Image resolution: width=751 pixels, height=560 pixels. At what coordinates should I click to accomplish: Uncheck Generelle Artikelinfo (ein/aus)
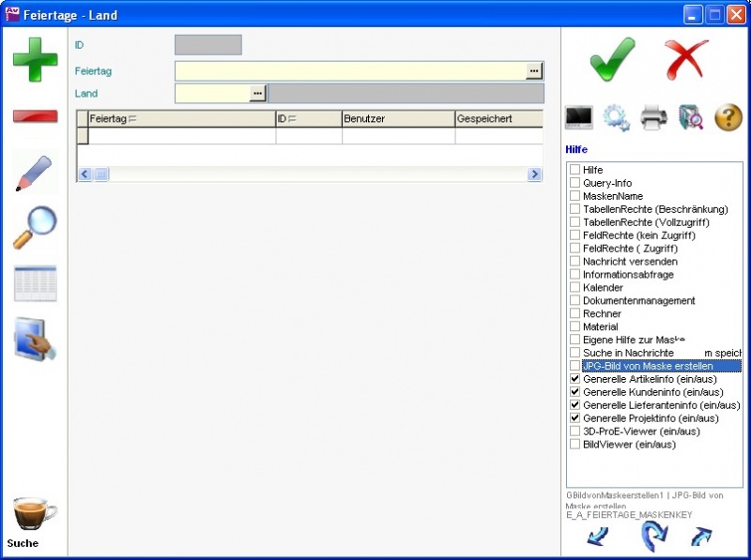[575, 379]
